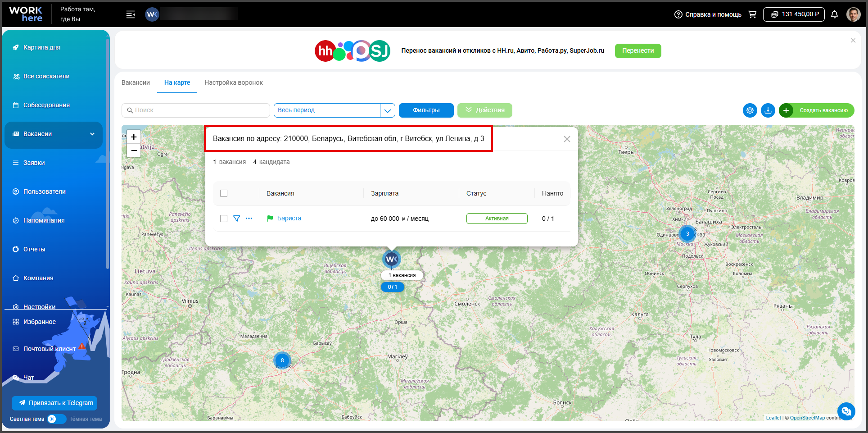Viewport: 868px width, 433px height.
Task: Click the funnel icon in Бариста row
Action: (x=236, y=219)
